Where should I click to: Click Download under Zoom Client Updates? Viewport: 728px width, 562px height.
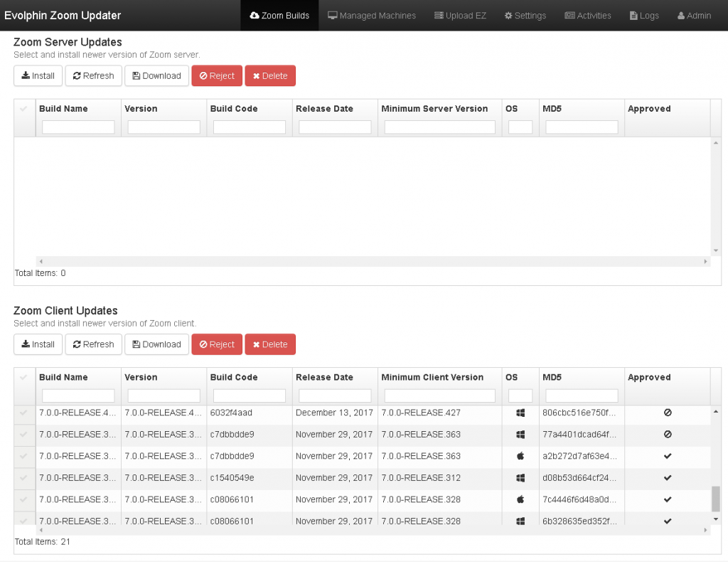coord(156,344)
